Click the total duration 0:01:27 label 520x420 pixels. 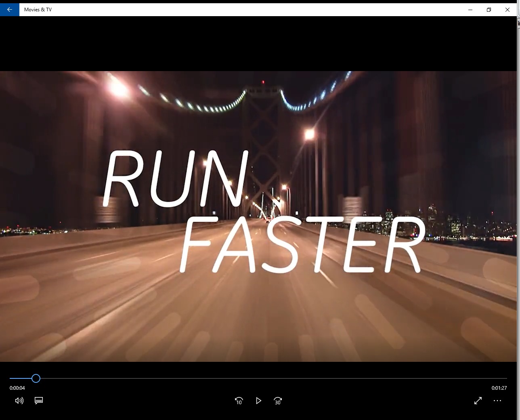coord(499,388)
